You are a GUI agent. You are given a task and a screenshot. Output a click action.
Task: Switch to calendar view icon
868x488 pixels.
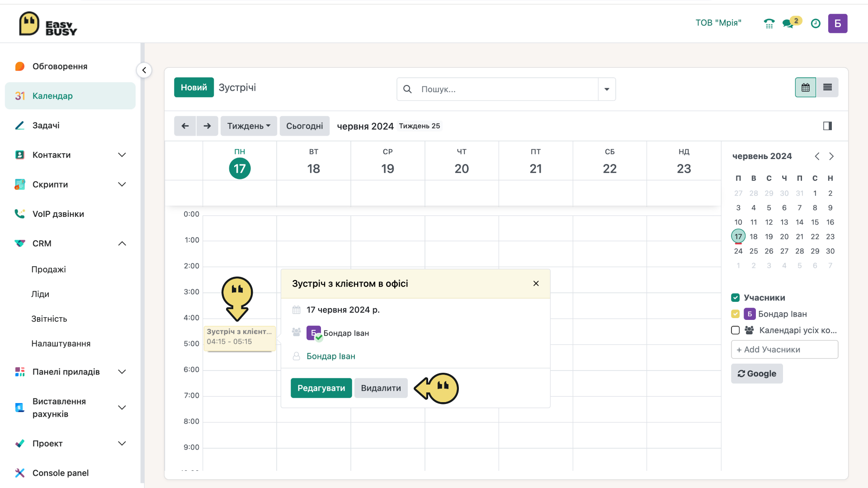click(x=806, y=88)
